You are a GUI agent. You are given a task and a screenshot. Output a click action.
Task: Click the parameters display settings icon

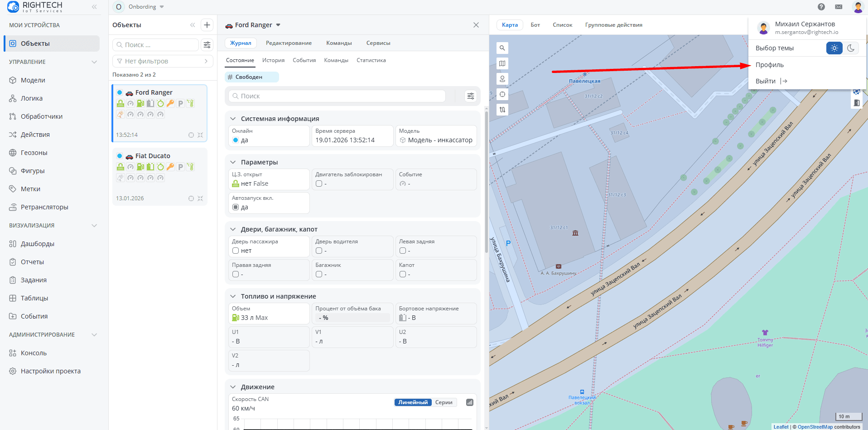[471, 96]
